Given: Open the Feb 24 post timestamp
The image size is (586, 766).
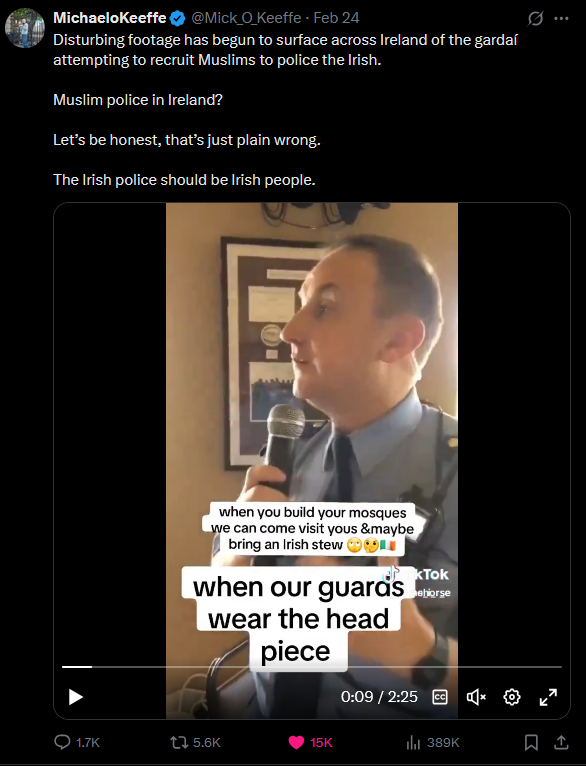Looking at the screenshot, I should 336,18.
